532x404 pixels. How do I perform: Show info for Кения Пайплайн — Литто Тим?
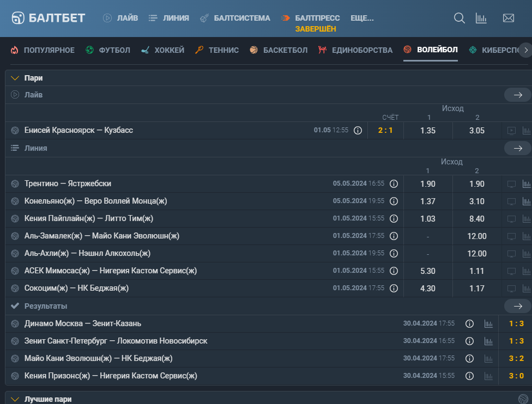coord(394,219)
